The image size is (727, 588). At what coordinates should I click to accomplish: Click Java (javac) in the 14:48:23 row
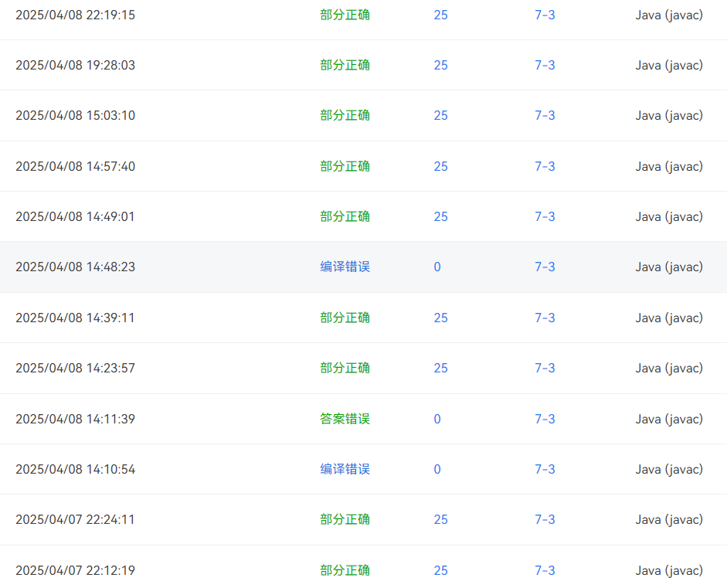(669, 267)
